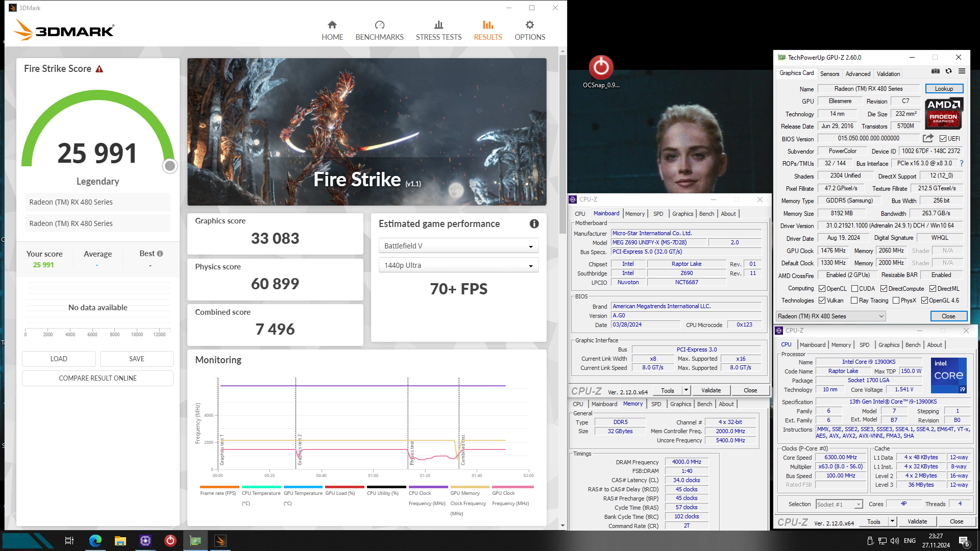Image resolution: width=980 pixels, height=551 pixels.
Task: Click the Bus Interface question mark in GPU-Z
Action: point(962,163)
